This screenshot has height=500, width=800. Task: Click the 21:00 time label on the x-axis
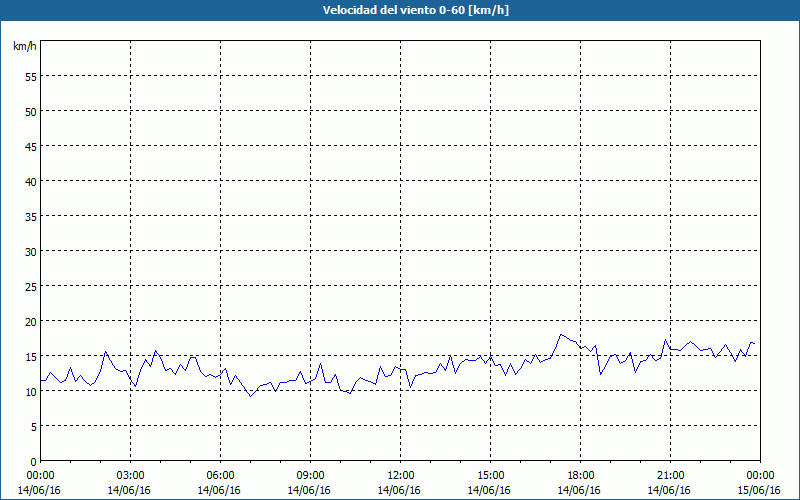670,476
